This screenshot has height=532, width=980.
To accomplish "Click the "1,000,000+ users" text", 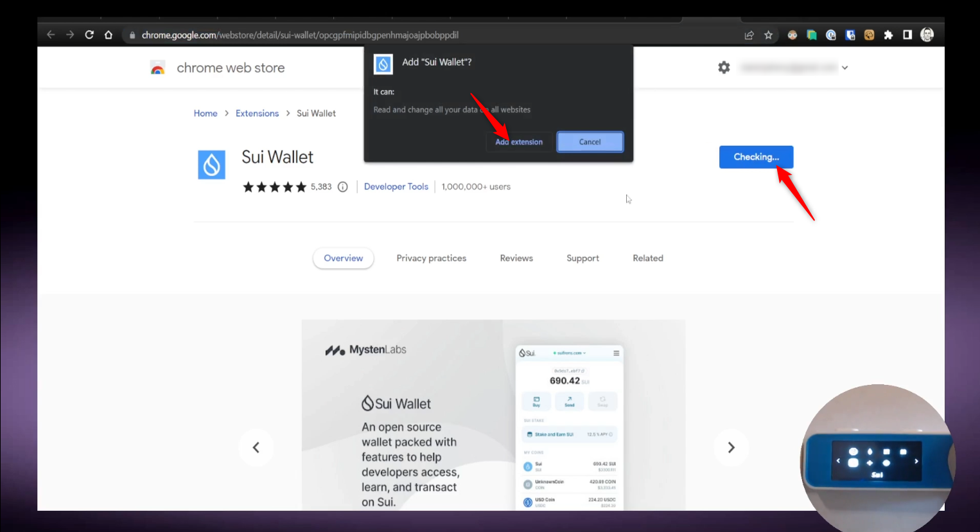I will [x=476, y=187].
